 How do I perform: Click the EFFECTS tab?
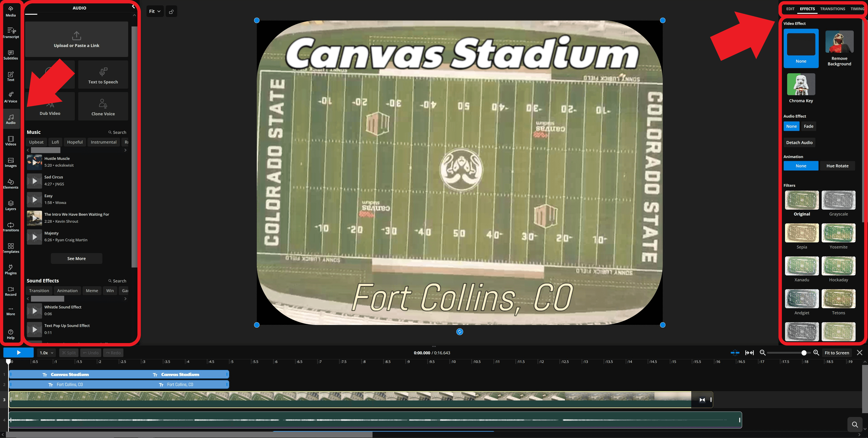pyautogui.click(x=808, y=8)
